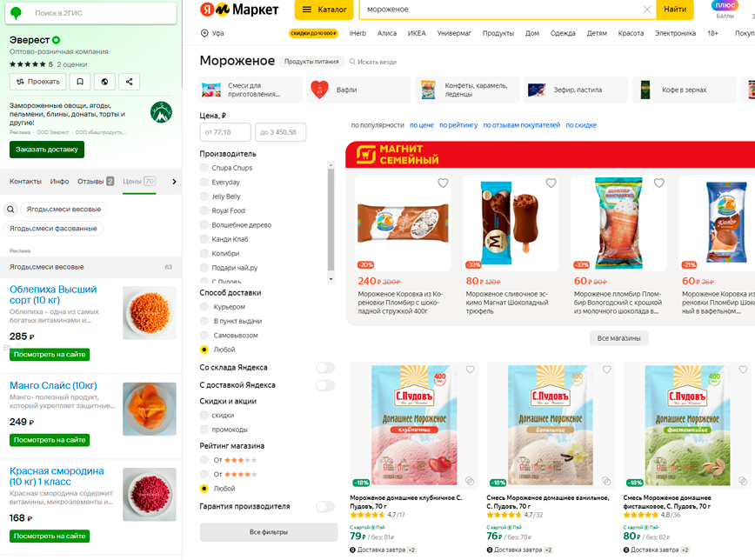Click compare icon on клубничное ice cream
The image size is (755, 560).
pos(470,481)
